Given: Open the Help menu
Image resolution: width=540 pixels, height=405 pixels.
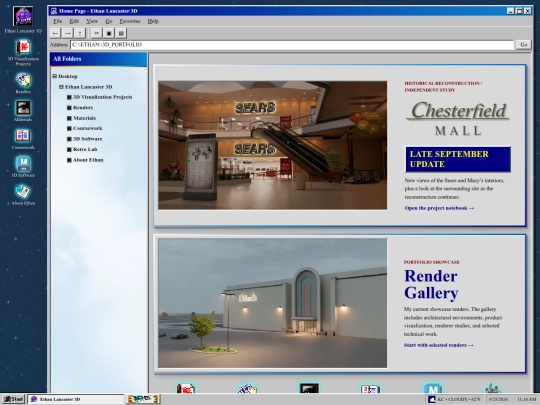Looking at the screenshot, I should 153,21.
